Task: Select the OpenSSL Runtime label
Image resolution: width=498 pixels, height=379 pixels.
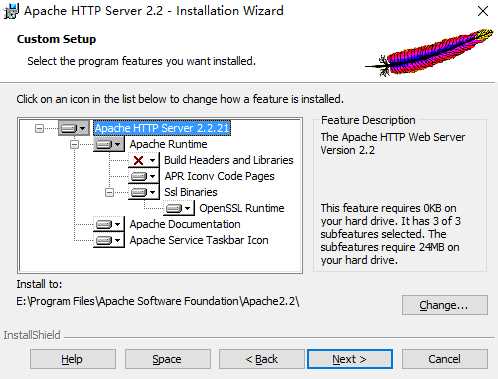Action: click(x=242, y=208)
